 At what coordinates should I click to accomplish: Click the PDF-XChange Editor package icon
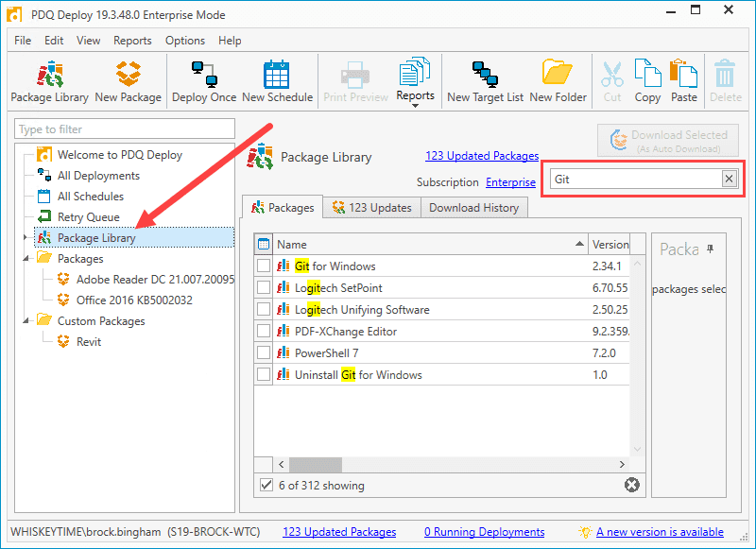click(x=283, y=331)
